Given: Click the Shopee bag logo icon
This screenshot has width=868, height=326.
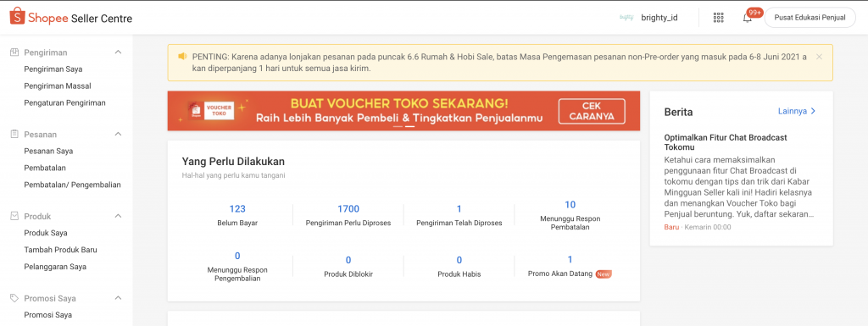Looking at the screenshot, I should click(x=18, y=16).
